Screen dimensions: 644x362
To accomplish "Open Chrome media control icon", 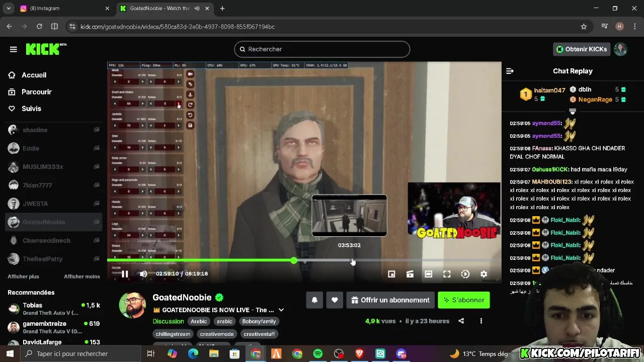I will [x=605, y=27].
